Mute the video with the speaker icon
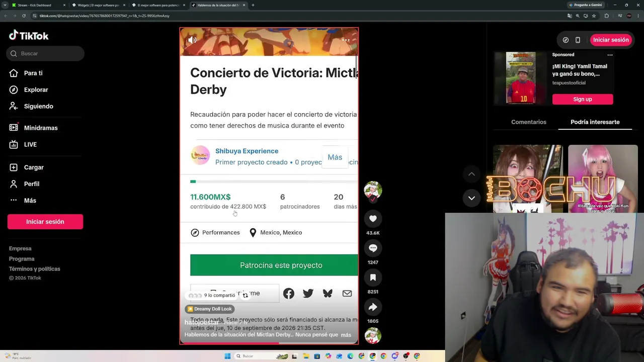The width and height of the screenshot is (644, 362). pyautogui.click(x=192, y=40)
